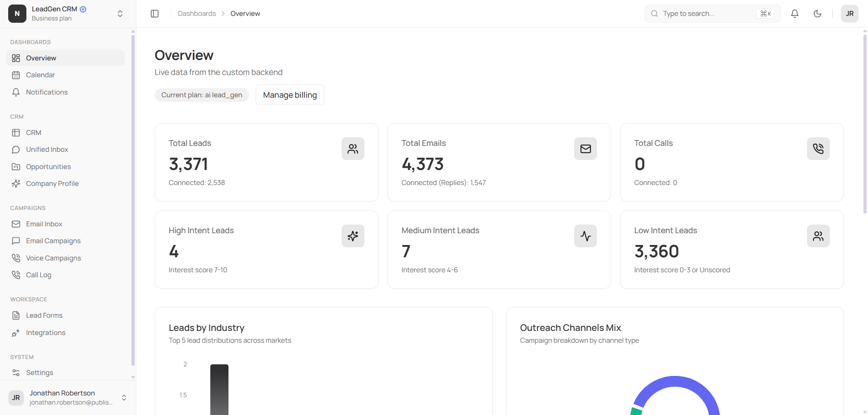
Task: Open Unified Inbox
Action: (x=65, y=150)
